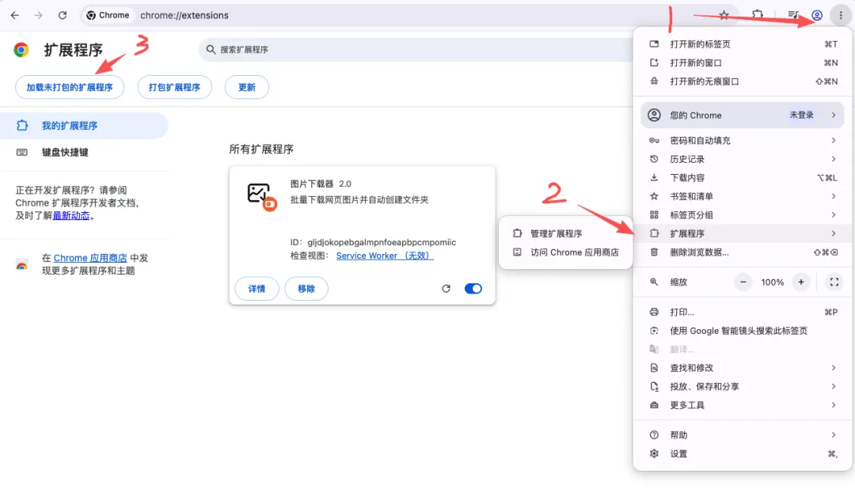Expand 书签和清单 submenu
The image size is (855, 504).
pyautogui.click(x=743, y=196)
